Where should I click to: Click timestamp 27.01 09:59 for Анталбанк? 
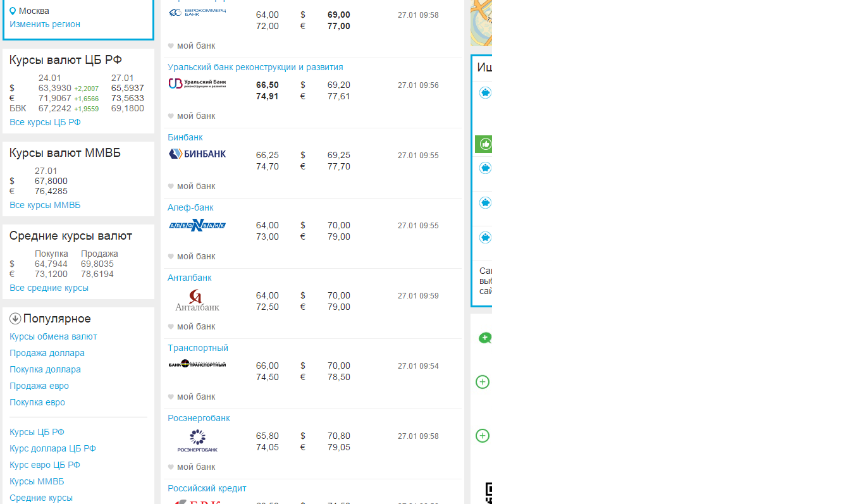click(x=418, y=296)
